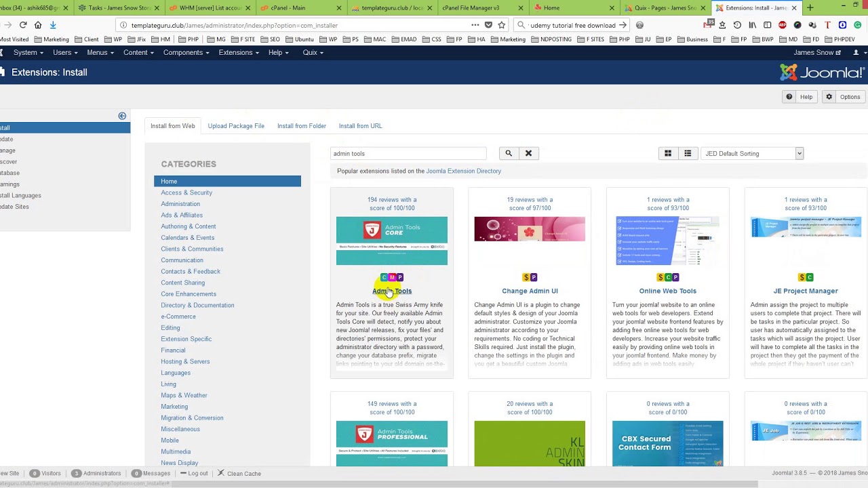
Task: Open Ubuntu bookmarks folder
Action: pos(300,39)
